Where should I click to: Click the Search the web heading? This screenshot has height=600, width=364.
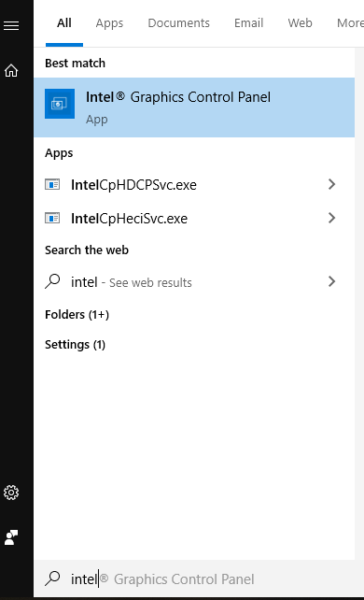point(87,250)
